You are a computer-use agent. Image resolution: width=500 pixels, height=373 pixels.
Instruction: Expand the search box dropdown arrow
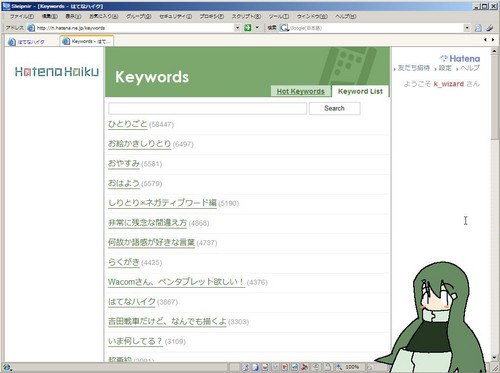(467, 28)
